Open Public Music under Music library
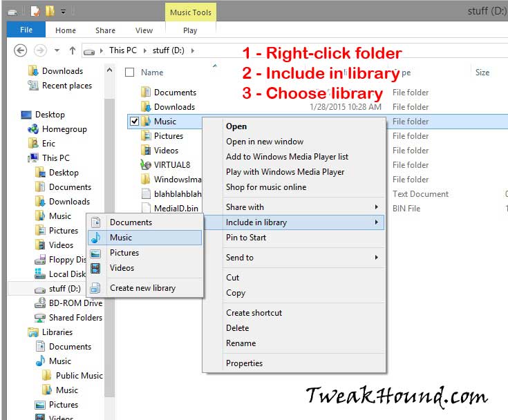The width and height of the screenshot is (508, 420). (x=73, y=375)
